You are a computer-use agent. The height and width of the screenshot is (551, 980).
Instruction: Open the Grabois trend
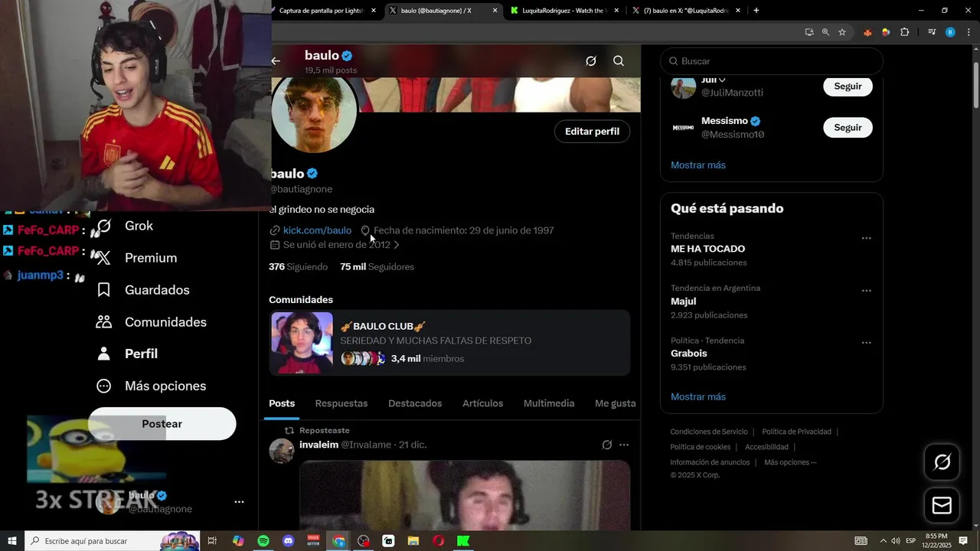click(689, 354)
